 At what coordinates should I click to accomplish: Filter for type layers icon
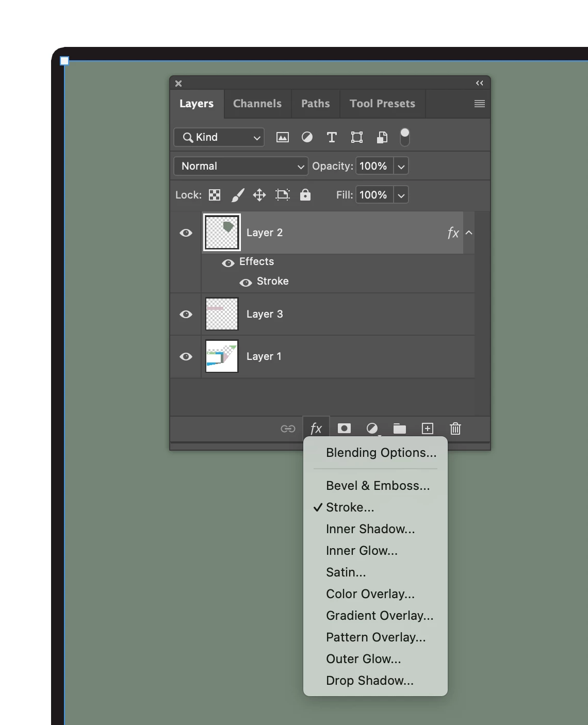tap(332, 137)
